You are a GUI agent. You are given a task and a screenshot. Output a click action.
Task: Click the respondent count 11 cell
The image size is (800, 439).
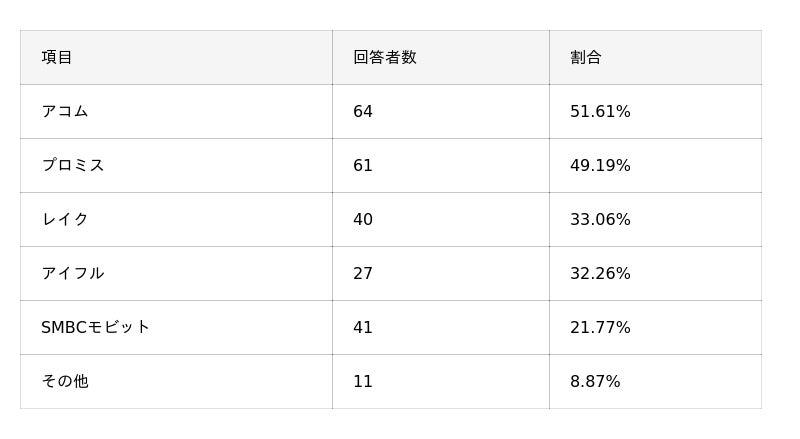pos(363,382)
